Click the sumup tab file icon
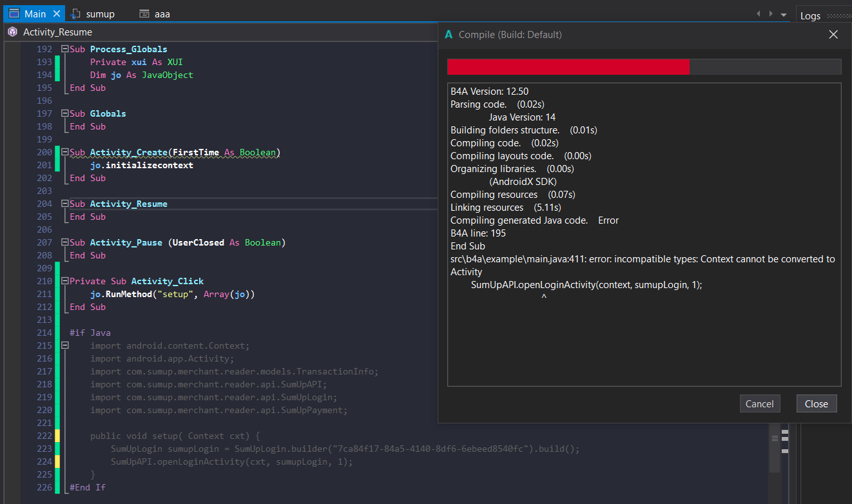 76,14
